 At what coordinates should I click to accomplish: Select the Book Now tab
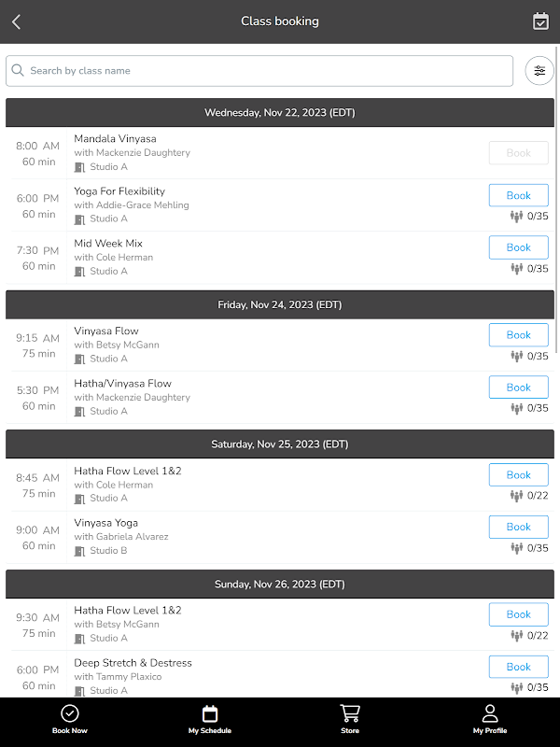[70, 719]
